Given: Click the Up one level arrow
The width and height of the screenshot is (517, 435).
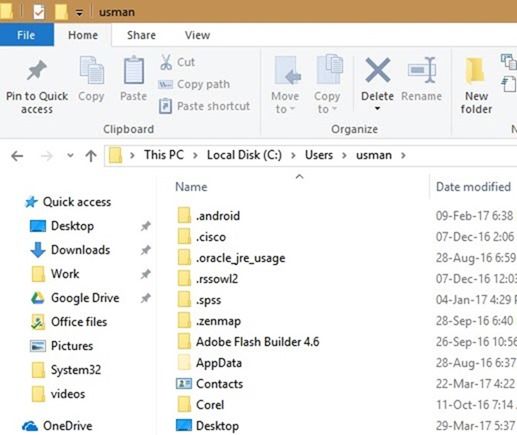Looking at the screenshot, I should pos(91,156).
